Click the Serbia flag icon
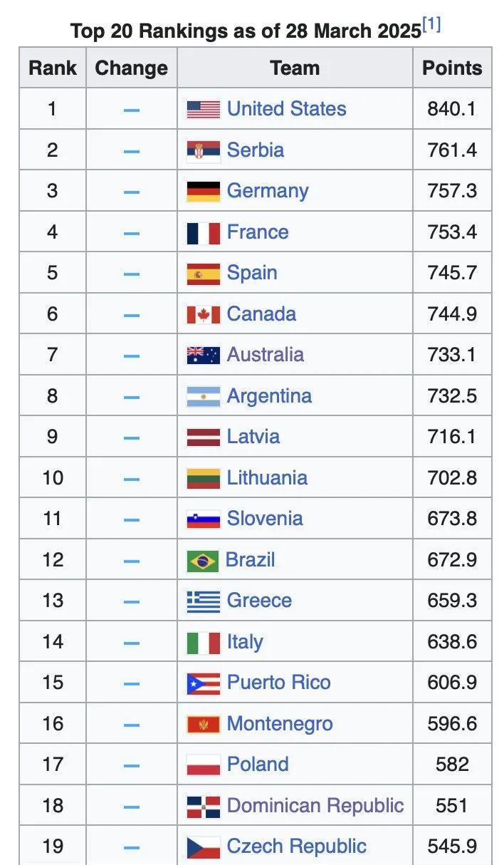This screenshot has width=504, height=865. (x=203, y=150)
